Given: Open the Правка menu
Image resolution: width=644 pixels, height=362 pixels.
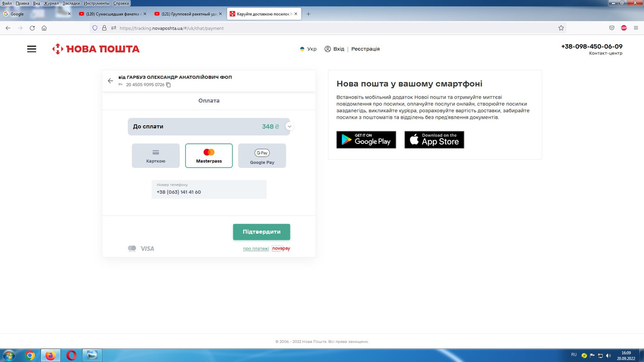Looking at the screenshot, I should [22, 3].
